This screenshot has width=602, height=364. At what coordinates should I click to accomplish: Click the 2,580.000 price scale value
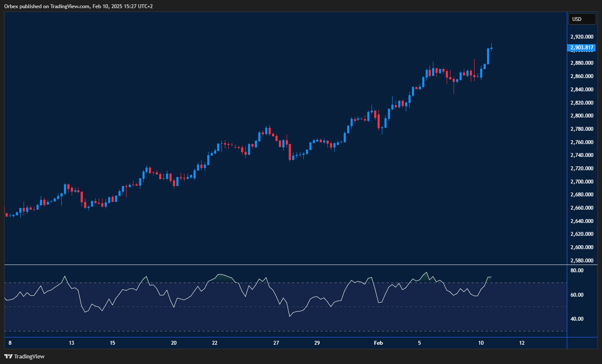coord(583,260)
